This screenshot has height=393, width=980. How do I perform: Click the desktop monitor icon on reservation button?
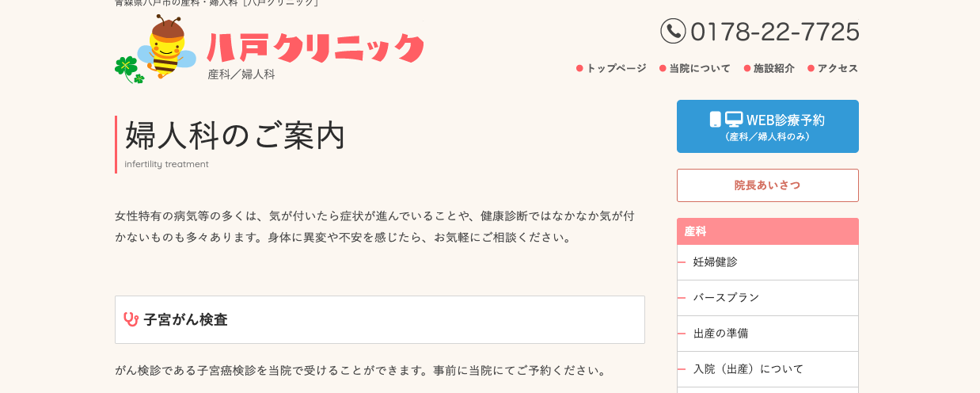734,120
